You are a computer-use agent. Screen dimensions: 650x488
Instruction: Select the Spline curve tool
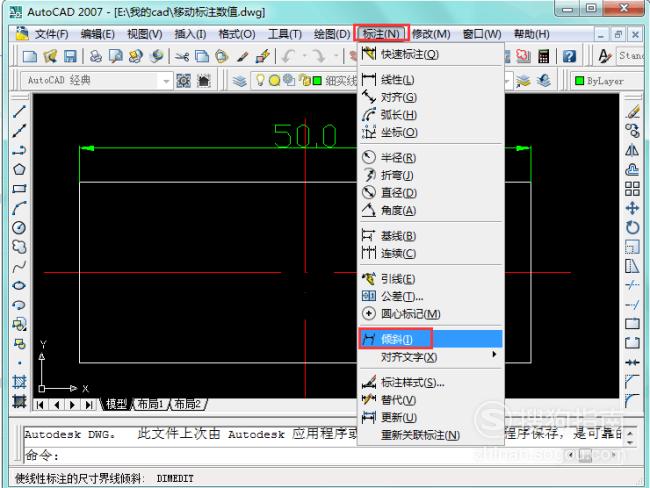(x=19, y=266)
